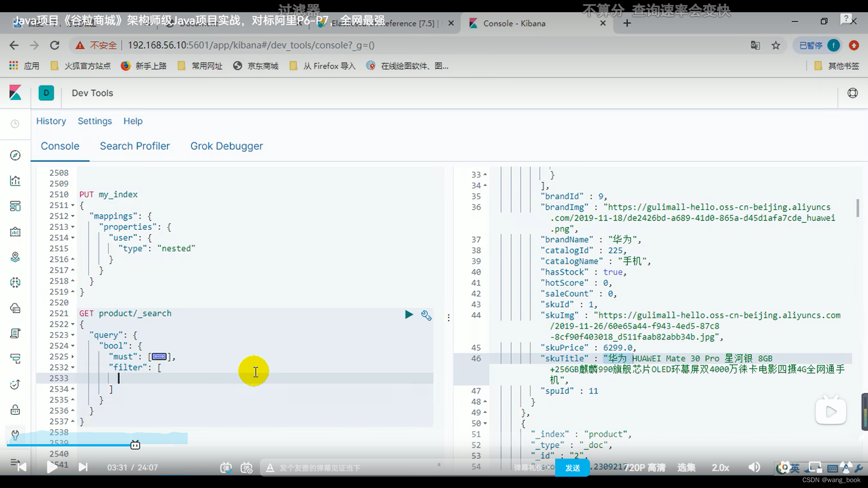This screenshot has height=488, width=868.
Task: Open the 其他书签 bookmarks folder
Action: (836, 66)
